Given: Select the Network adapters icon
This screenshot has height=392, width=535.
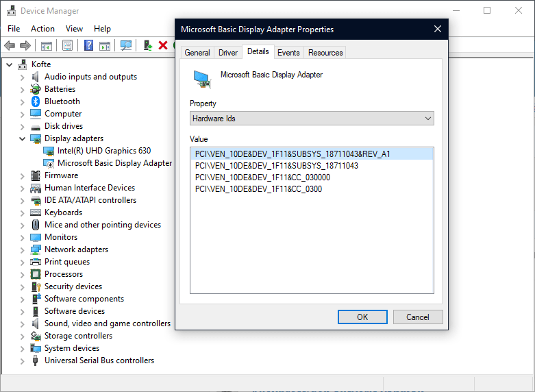Looking at the screenshot, I should tap(36, 249).
